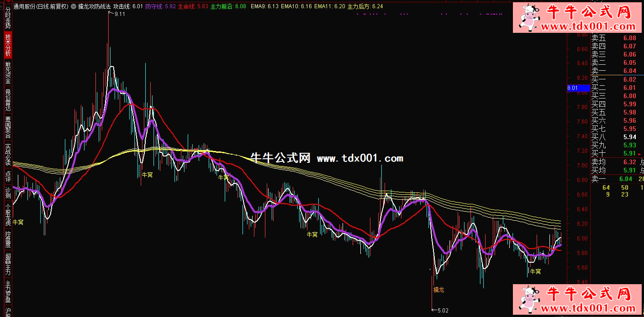644x317 pixels.
Task: Open the 要闻聚合 sidebar tab
Action: [x=7, y=127]
